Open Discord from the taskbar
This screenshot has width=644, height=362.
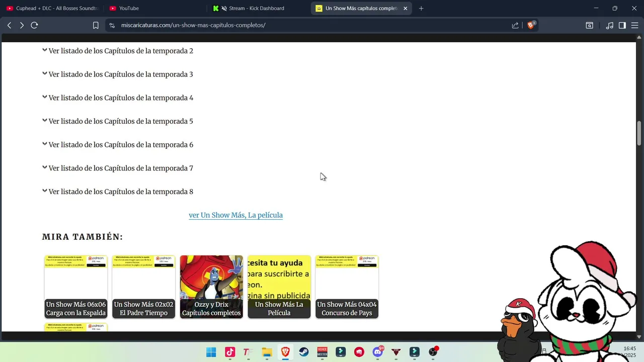tap(378, 352)
